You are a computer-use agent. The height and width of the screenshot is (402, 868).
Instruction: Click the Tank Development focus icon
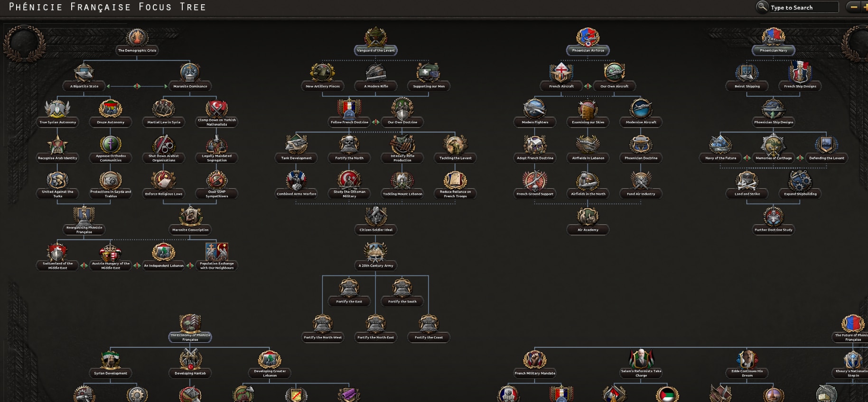(296, 145)
